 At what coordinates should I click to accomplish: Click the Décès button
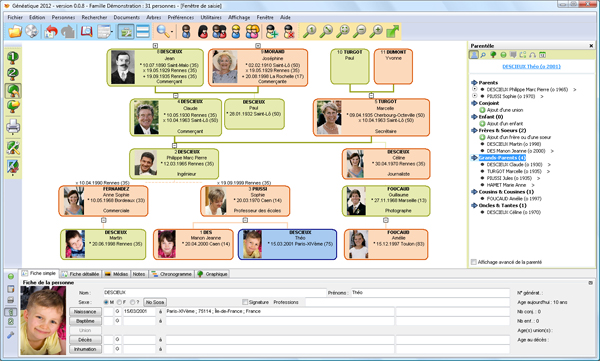point(85,340)
